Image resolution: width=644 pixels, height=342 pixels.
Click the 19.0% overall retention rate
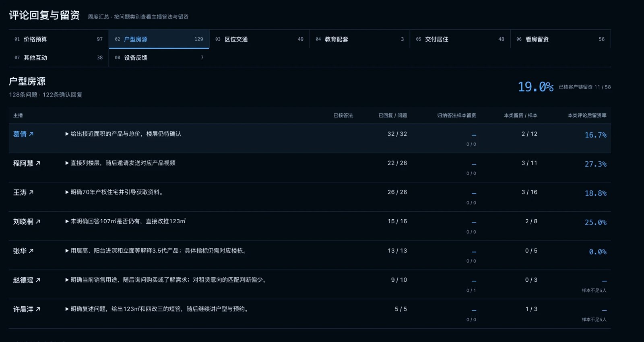(535, 87)
